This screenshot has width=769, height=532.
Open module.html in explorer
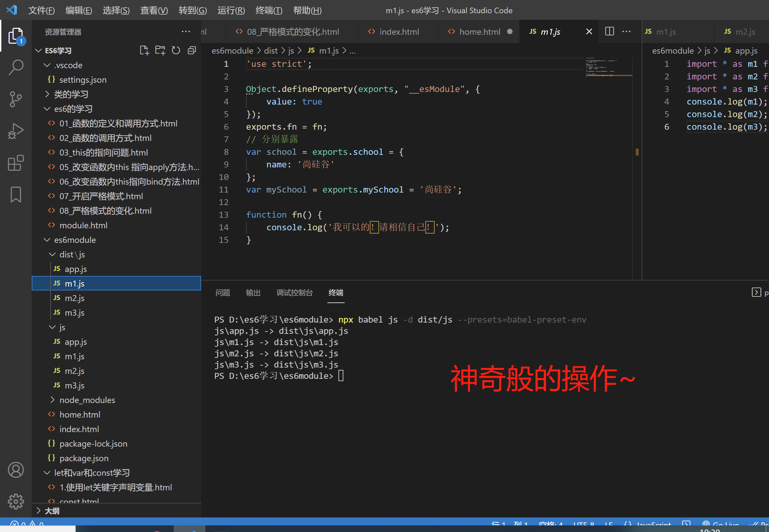pyautogui.click(x=117, y=225)
